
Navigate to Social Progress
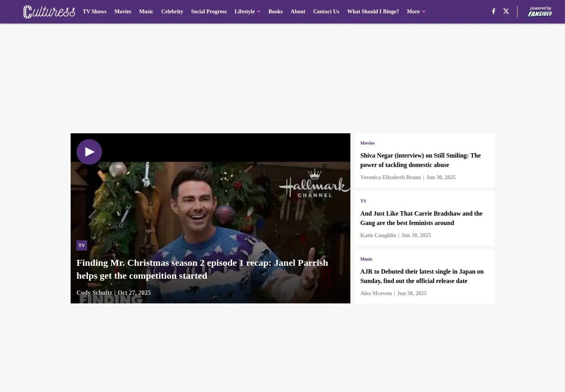(209, 12)
